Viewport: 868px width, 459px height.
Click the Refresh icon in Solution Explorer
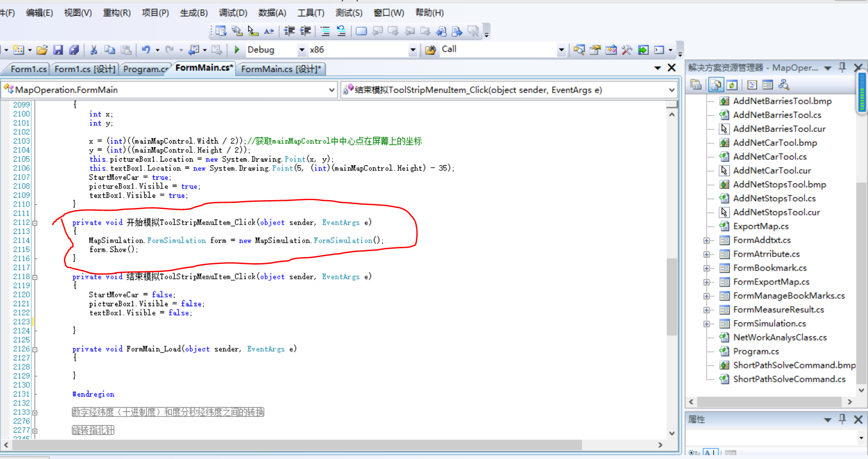pyautogui.click(x=732, y=85)
